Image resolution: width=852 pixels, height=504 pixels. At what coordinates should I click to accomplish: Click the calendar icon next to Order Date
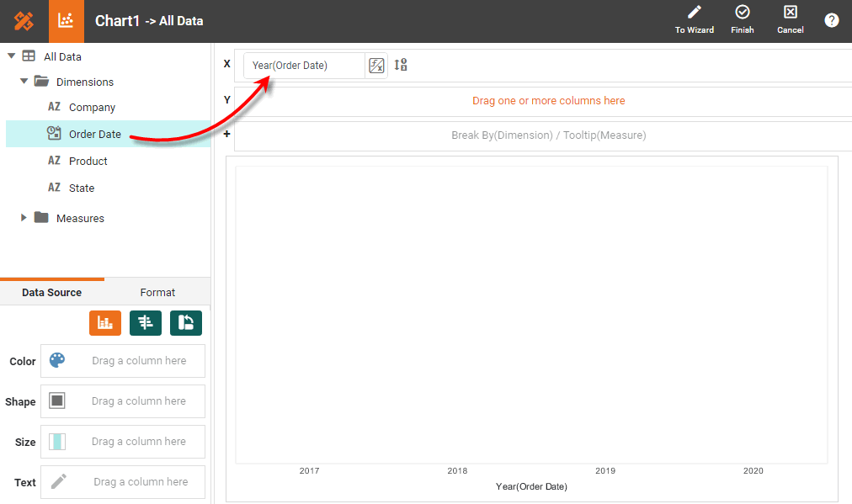point(52,133)
